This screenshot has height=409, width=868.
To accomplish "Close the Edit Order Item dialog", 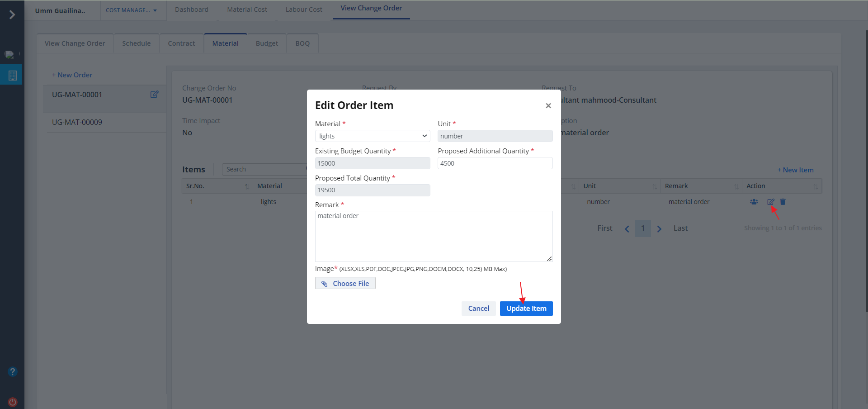I will pos(548,106).
